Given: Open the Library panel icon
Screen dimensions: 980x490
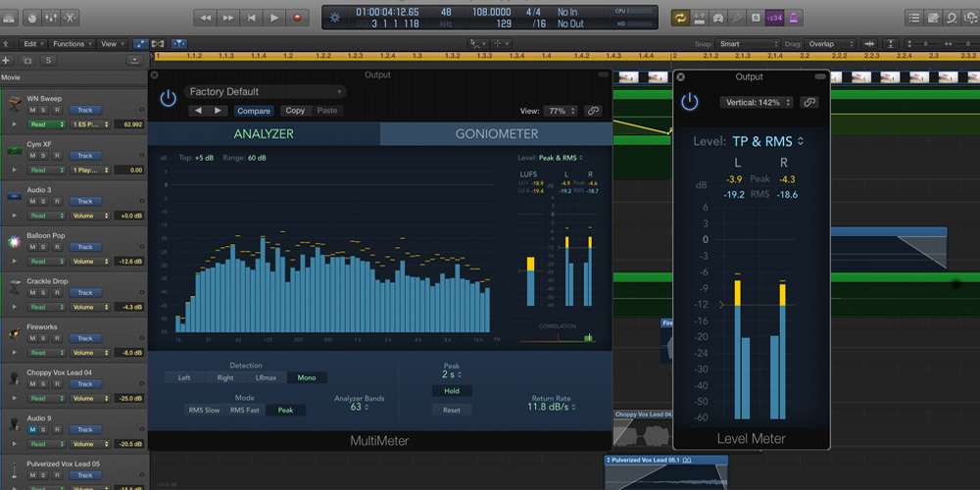Looking at the screenshot, I should pyautogui.click(x=10, y=18).
